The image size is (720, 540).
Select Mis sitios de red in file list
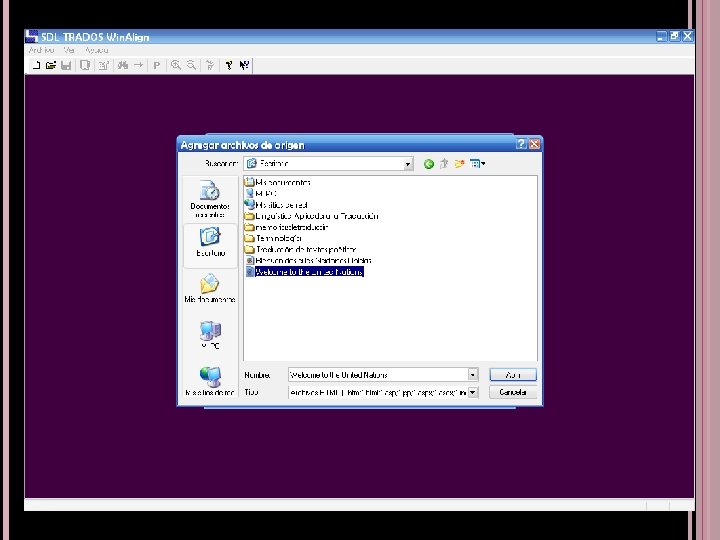tap(276, 205)
